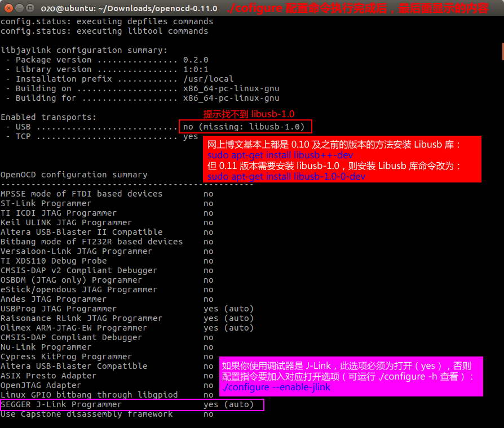504x428 pixels.
Task: Click the 'libjaylink configuration summary' heading
Action: tap(84, 50)
